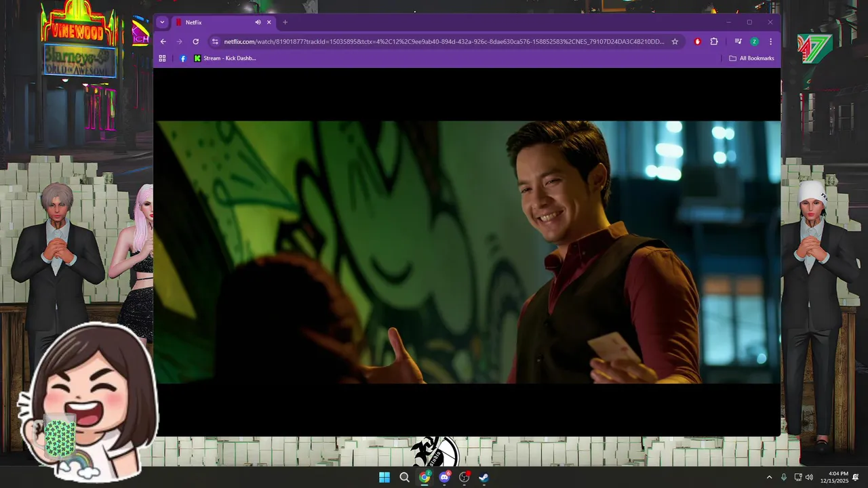Open the clock showing 4:04 PM
This screenshot has height=488, width=868.
coord(834,477)
